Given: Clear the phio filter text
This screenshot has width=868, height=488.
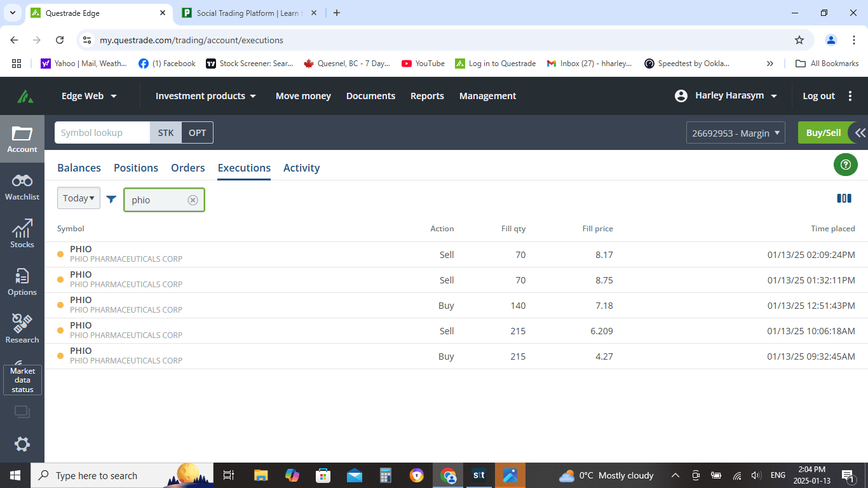Looking at the screenshot, I should pyautogui.click(x=193, y=200).
